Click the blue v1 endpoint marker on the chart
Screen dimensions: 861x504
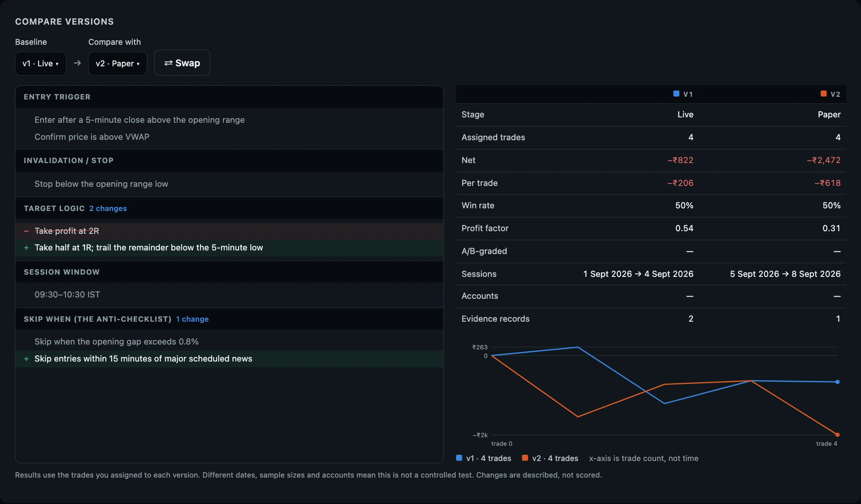click(837, 382)
